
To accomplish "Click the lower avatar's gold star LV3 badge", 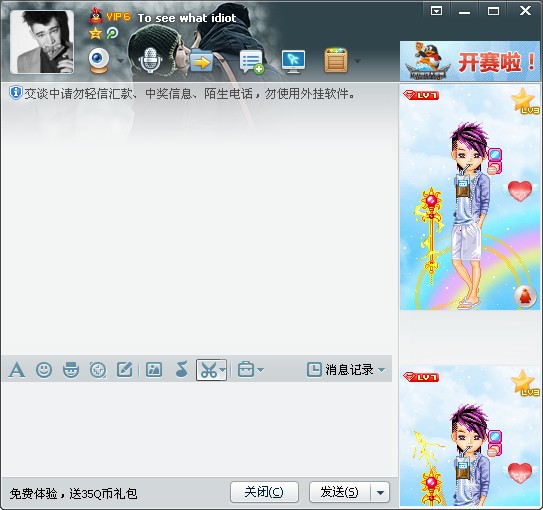I will click(x=525, y=383).
